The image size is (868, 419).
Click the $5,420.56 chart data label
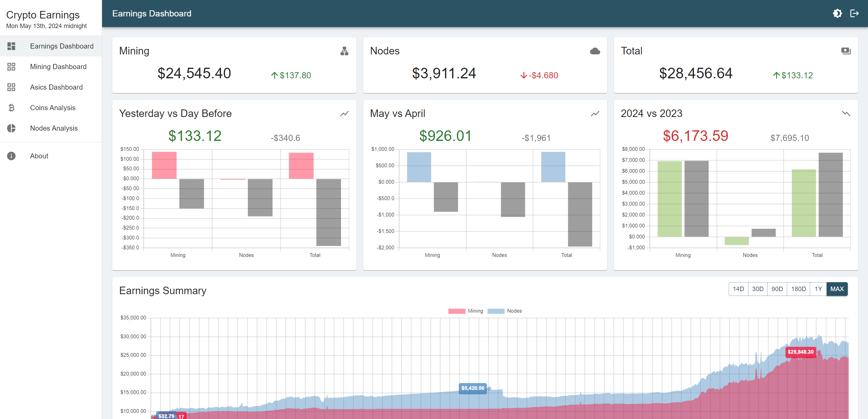coord(473,388)
